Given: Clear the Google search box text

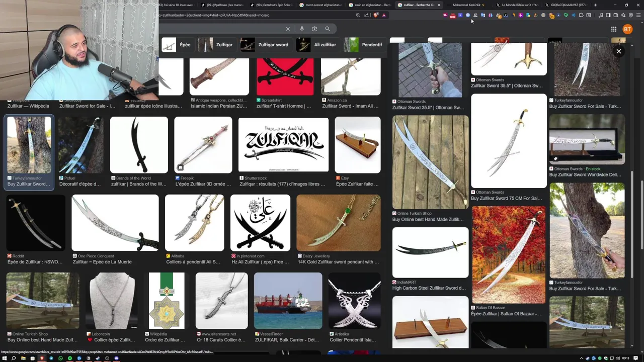Looking at the screenshot, I should point(288,29).
